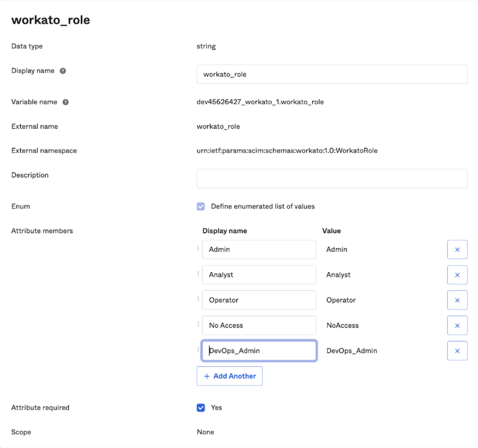Select the Analyst display name field
Screen dimensions: 478x448
tap(259, 275)
